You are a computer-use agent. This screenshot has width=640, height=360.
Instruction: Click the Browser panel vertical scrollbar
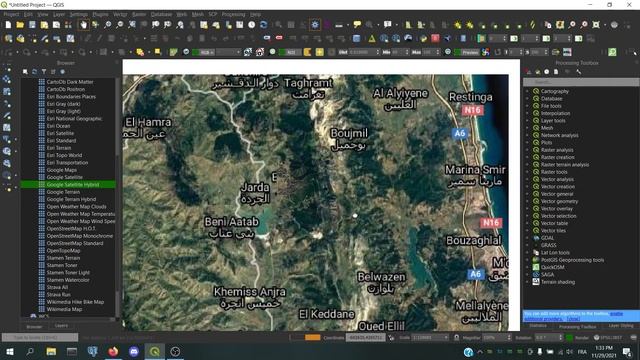point(118,198)
